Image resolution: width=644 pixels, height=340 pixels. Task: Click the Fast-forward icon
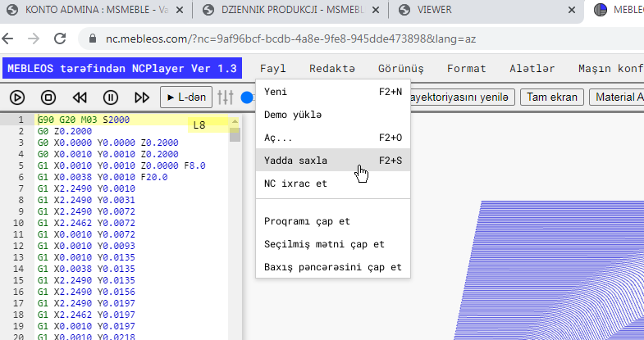click(142, 97)
